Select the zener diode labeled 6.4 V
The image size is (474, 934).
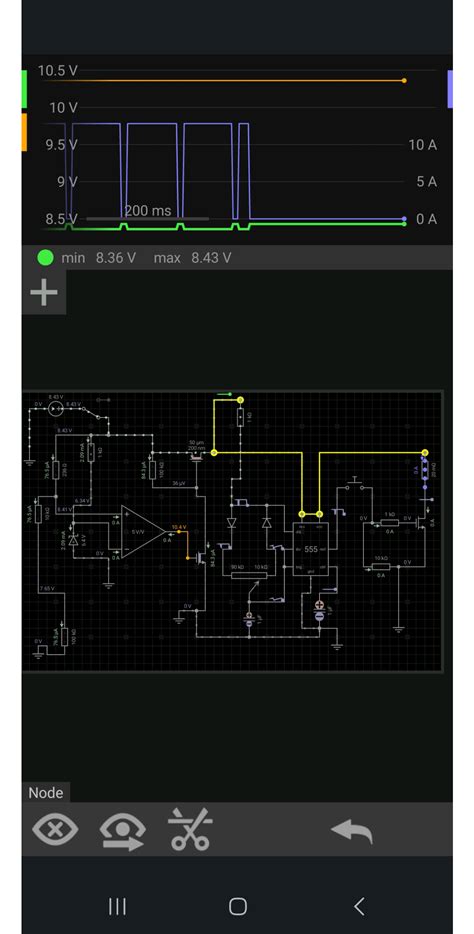(73, 540)
